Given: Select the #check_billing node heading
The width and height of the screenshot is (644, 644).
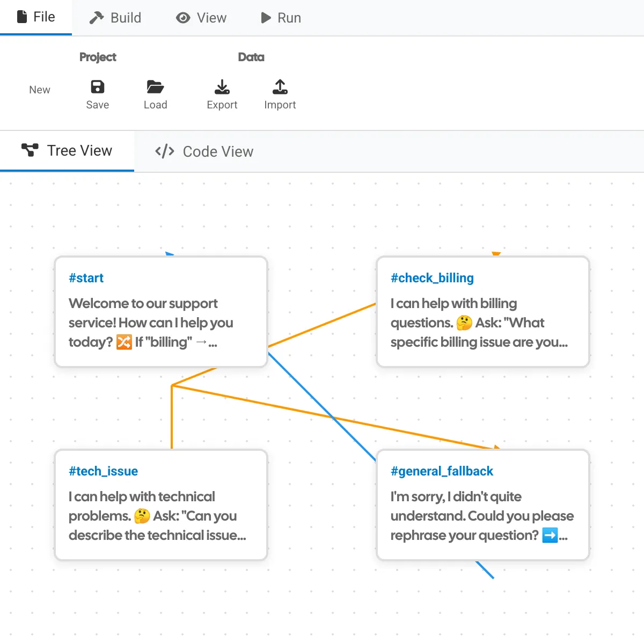Looking at the screenshot, I should tap(432, 278).
